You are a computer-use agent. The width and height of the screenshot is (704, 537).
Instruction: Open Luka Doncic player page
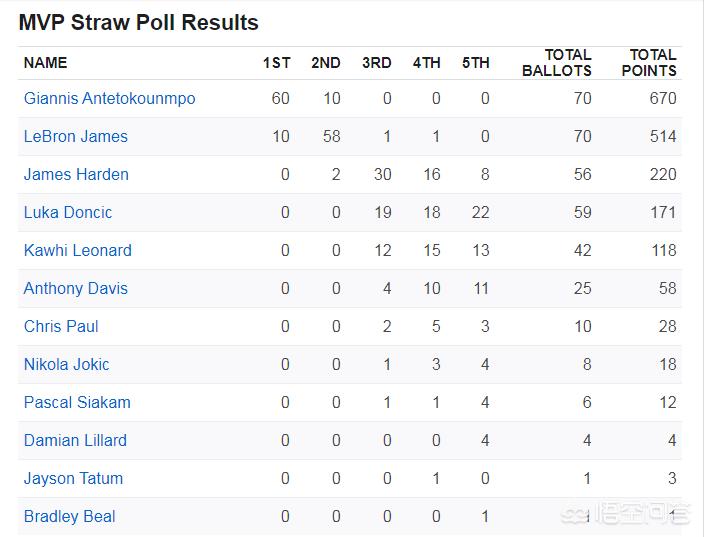68,212
